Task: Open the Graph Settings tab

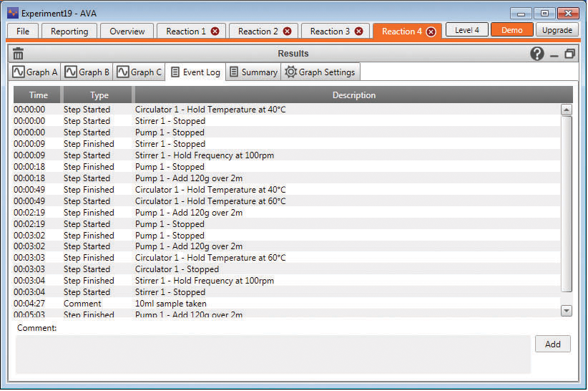Action: click(320, 72)
